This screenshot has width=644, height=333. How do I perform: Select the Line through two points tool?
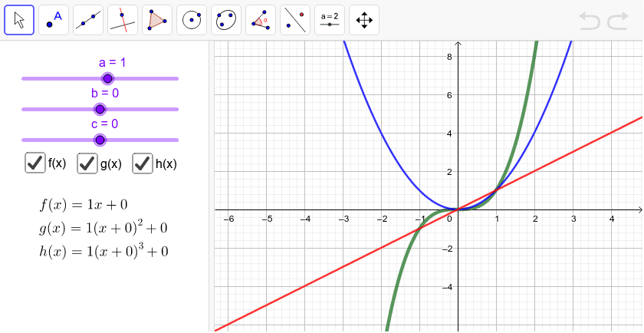[x=88, y=20]
